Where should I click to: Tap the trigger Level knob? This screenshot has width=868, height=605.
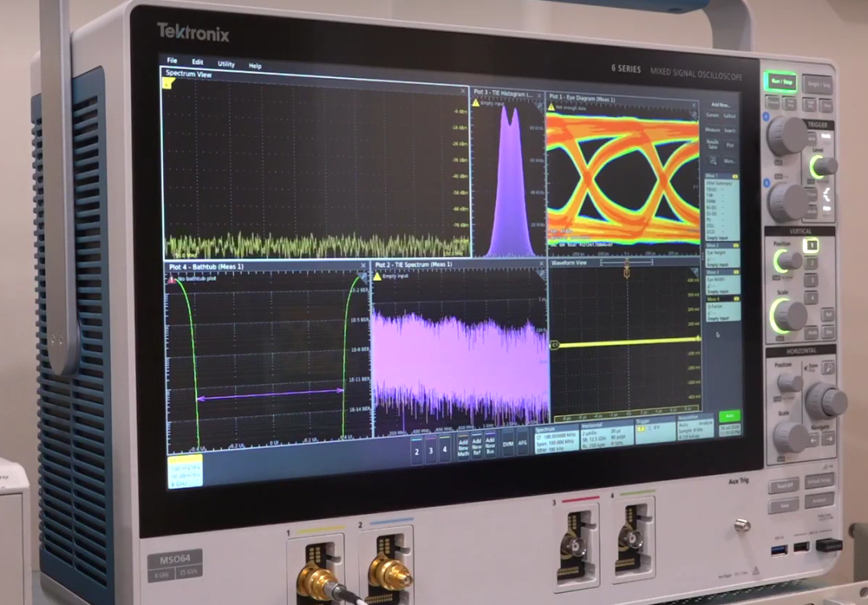click(824, 166)
